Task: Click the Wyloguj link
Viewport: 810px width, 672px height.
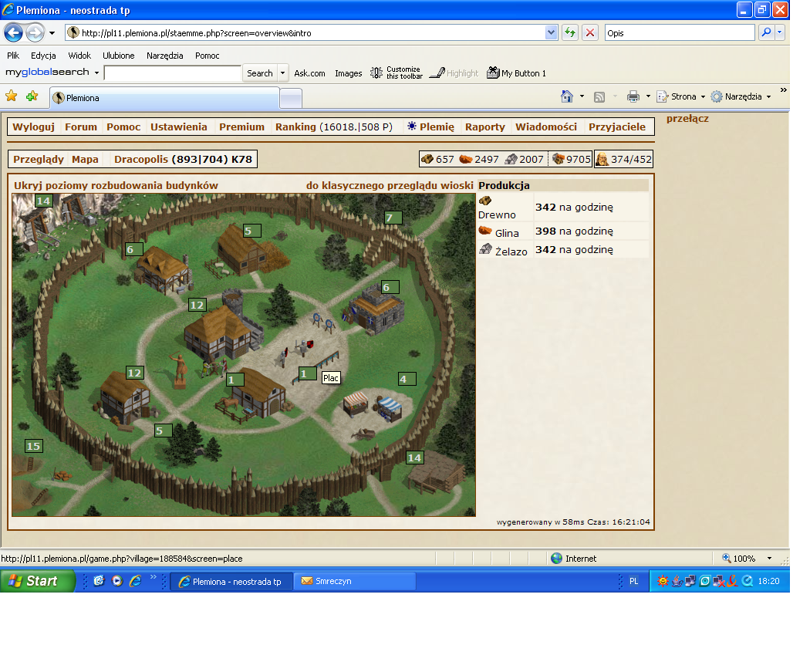Action: point(34,127)
